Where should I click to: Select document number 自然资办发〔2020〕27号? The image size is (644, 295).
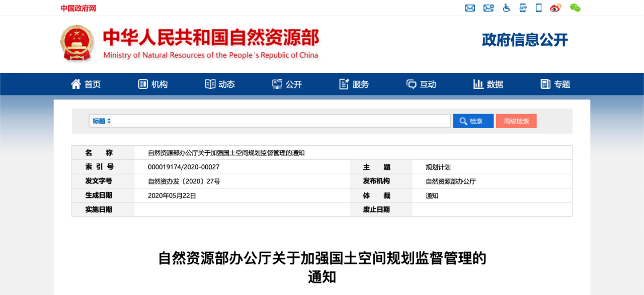[184, 181]
